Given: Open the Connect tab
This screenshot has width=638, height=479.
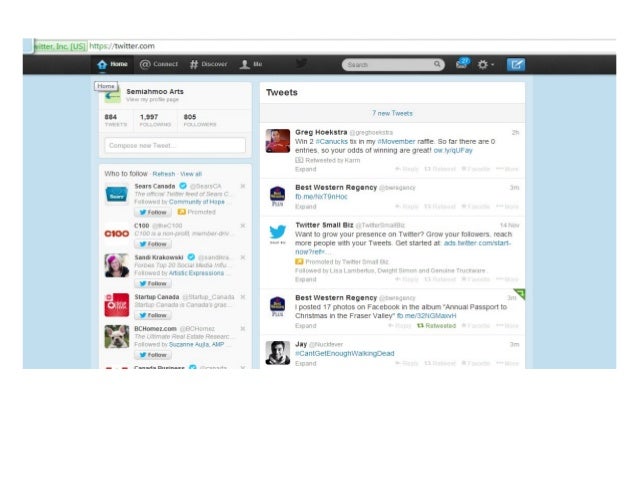Looking at the screenshot, I should pyautogui.click(x=159, y=64).
